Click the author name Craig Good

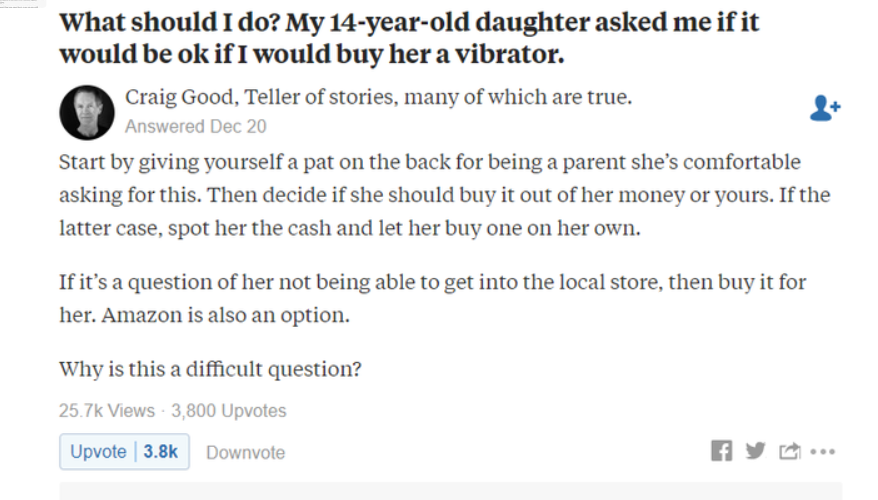179,97
